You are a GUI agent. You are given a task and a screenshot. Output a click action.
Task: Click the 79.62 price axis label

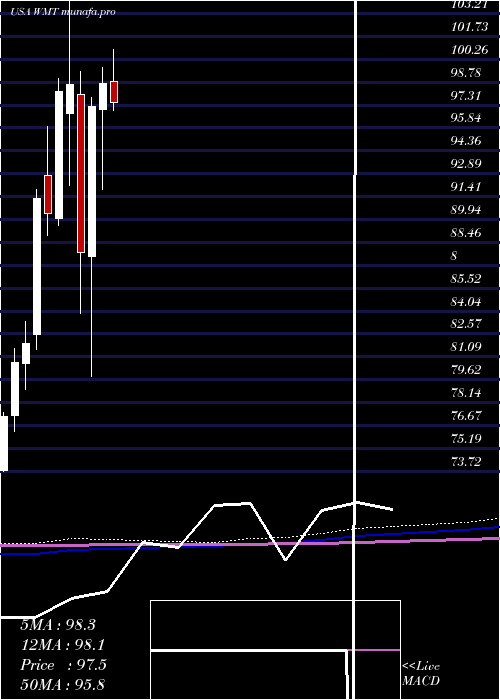coord(466,370)
